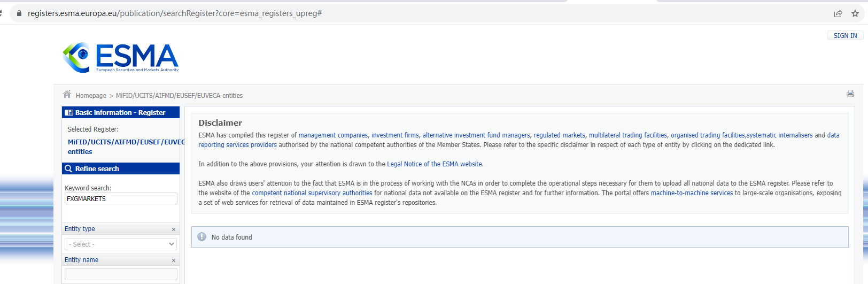Remove the Entity name filter with x
This screenshot has width=868, height=284.
[x=173, y=260]
